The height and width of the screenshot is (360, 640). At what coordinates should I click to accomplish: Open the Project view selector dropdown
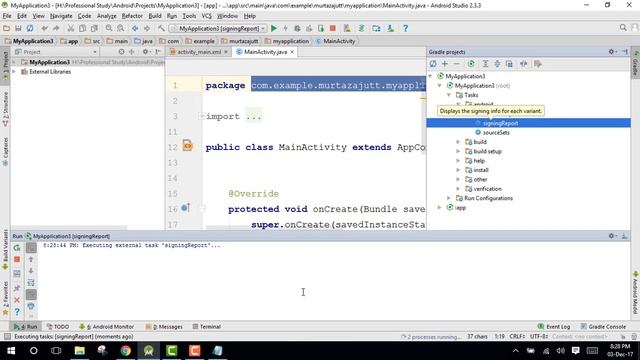(56, 52)
